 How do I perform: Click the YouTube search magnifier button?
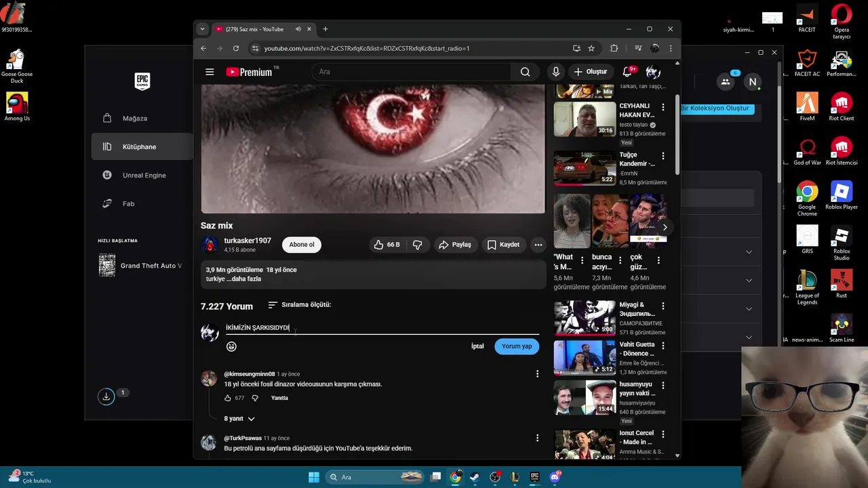tap(525, 72)
